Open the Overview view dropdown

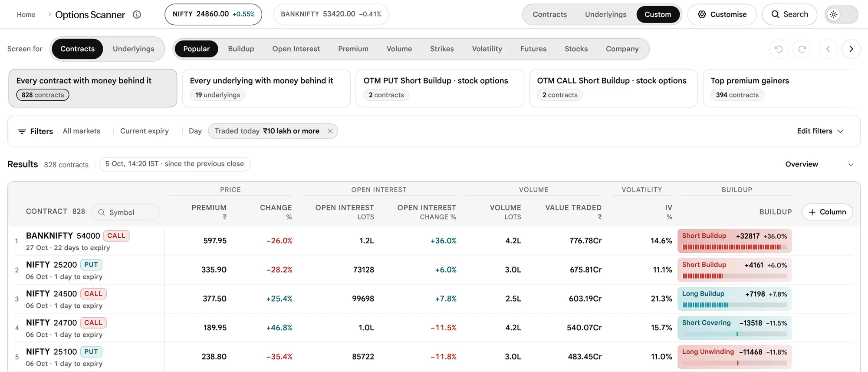pyautogui.click(x=819, y=164)
